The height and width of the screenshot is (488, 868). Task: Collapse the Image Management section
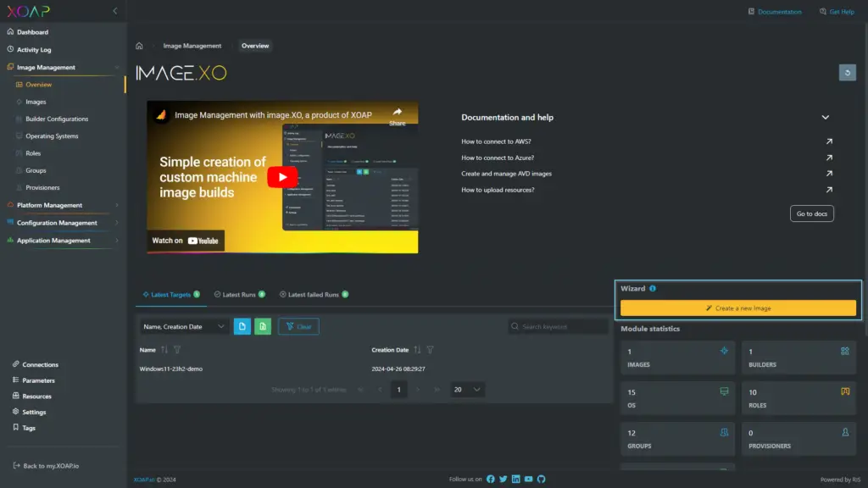pos(116,68)
